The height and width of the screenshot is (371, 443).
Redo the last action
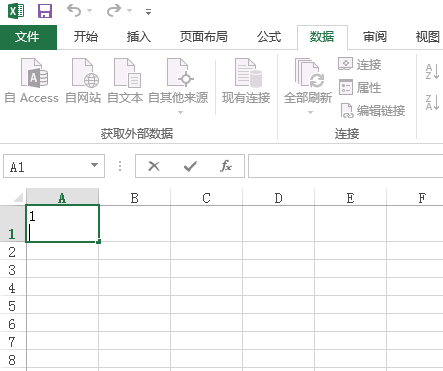114,10
